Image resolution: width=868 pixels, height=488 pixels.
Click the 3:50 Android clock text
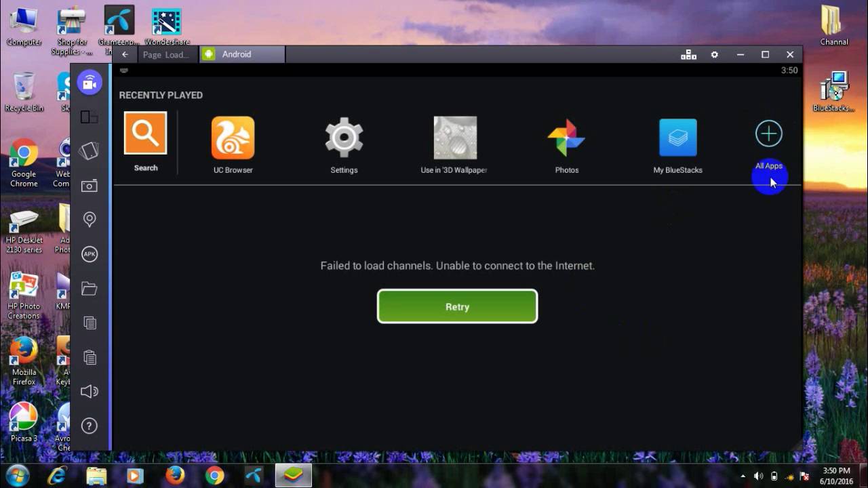pos(789,70)
